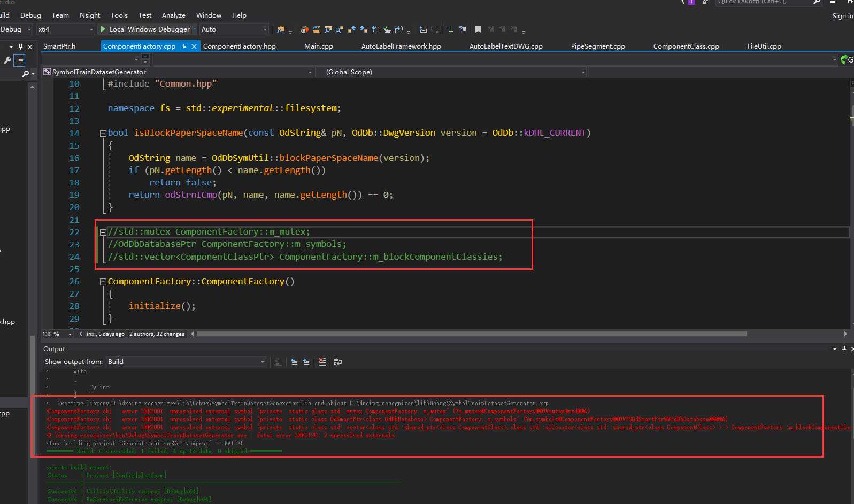Go to previous message in Output

pos(294,362)
